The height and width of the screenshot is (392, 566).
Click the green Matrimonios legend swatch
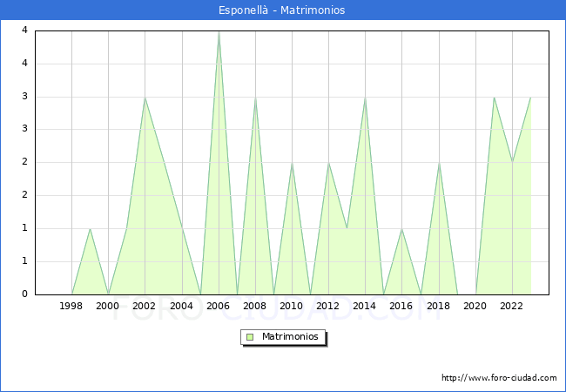point(250,336)
